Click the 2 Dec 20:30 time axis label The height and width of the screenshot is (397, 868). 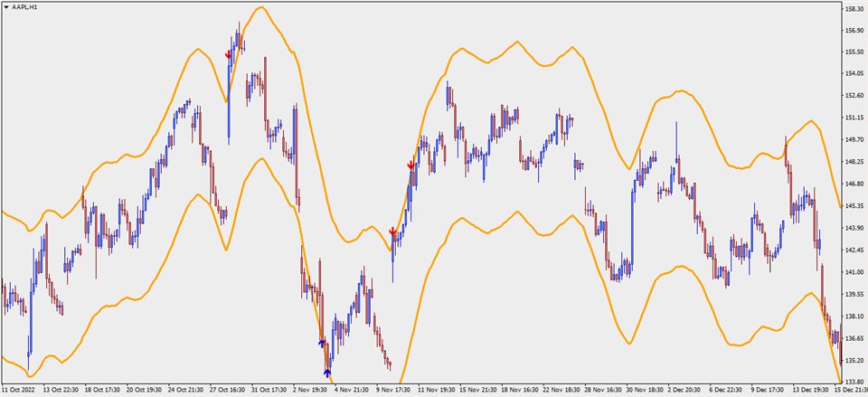click(684, 390)
